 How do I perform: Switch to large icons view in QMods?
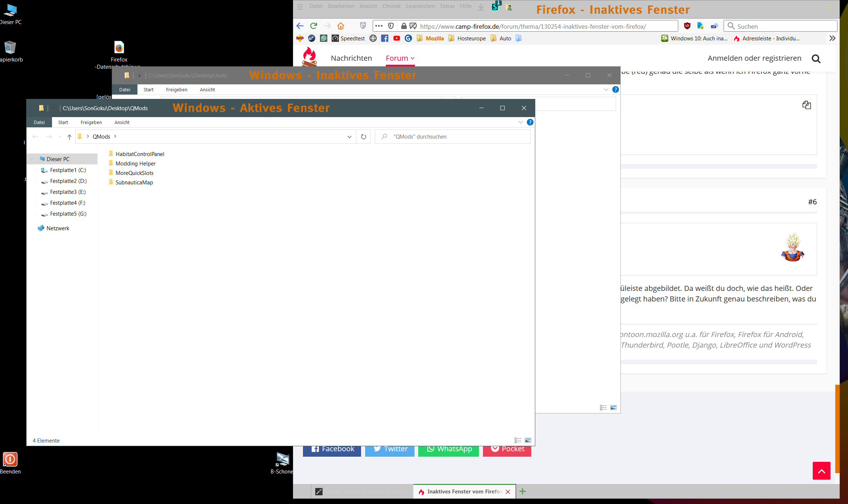pyautogui.click(x=528, y=440)
